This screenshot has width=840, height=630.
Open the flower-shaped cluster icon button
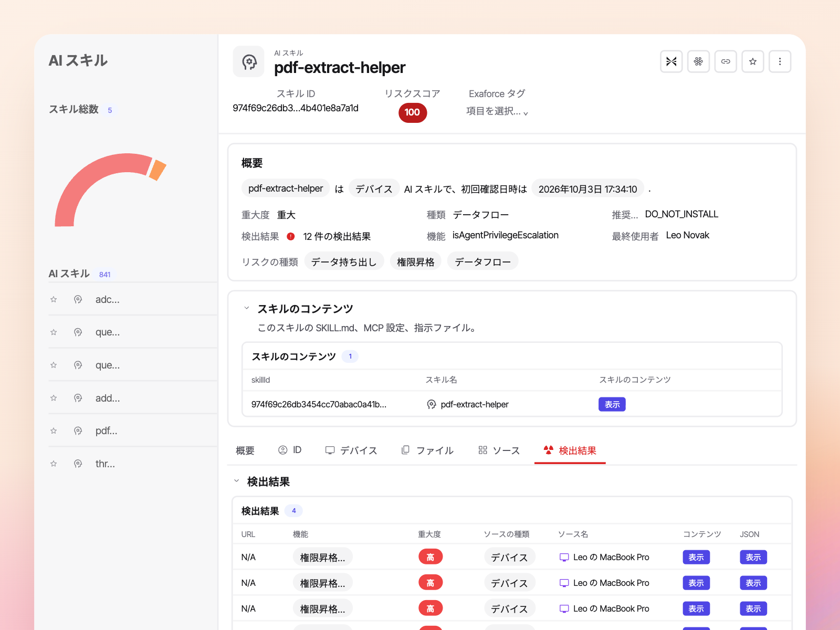(698, 61)
